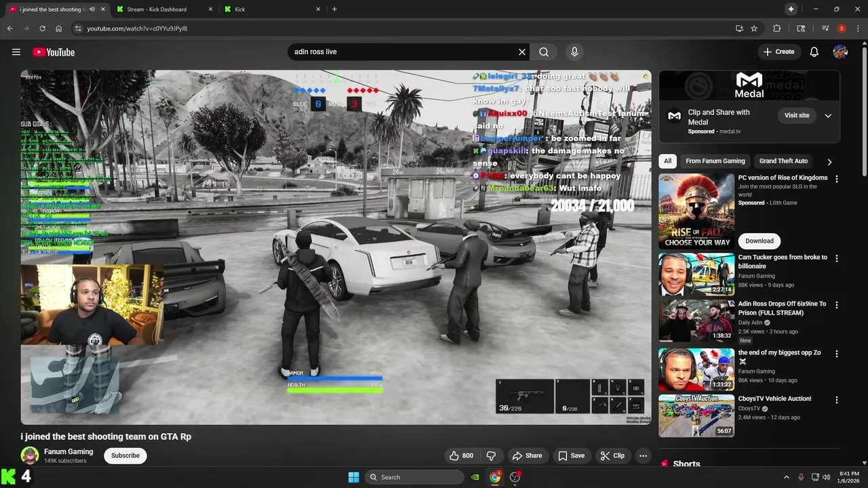Visit the Medal sponsor site

point(797,115)
